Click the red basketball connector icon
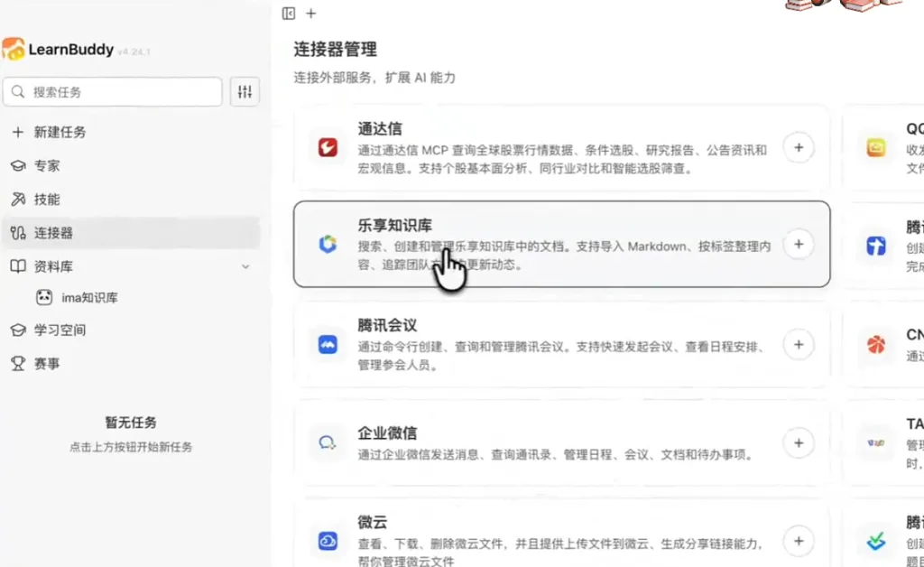924x567 pixels. [x=875, y=345]
